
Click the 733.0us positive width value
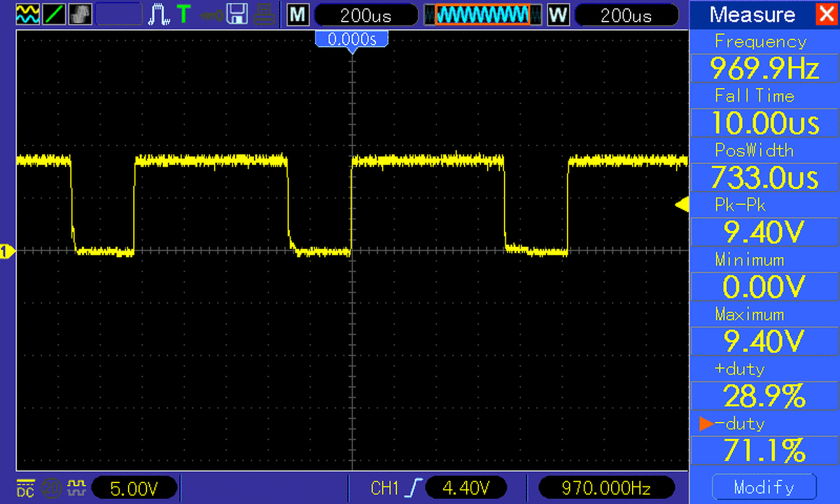click(x=765, y=177)
